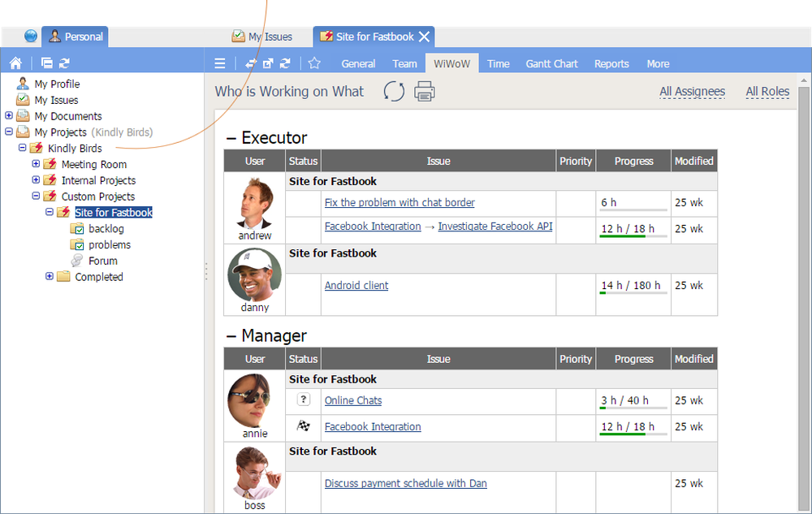Open the Gantt Chart tab
The image size is (812, 514).
coord(551,63)
